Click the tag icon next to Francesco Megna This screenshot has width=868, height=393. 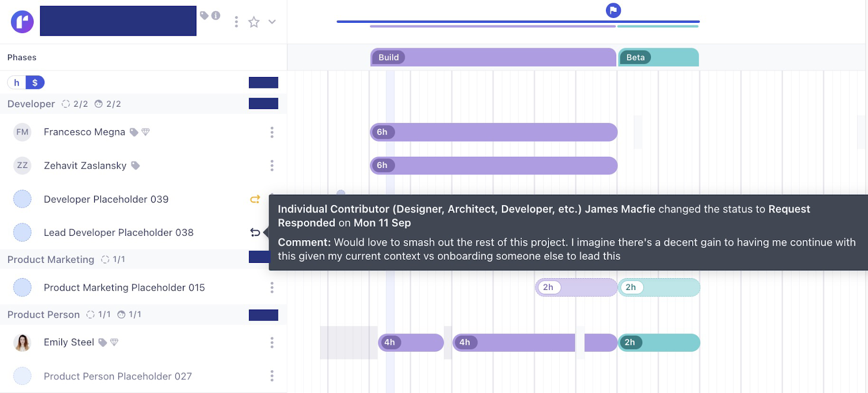(x=134, y=132)
